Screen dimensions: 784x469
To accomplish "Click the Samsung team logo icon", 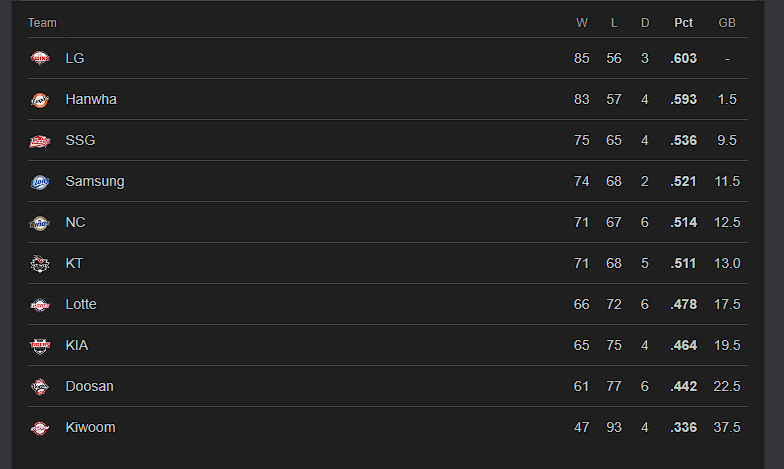I will click(39, 182).
